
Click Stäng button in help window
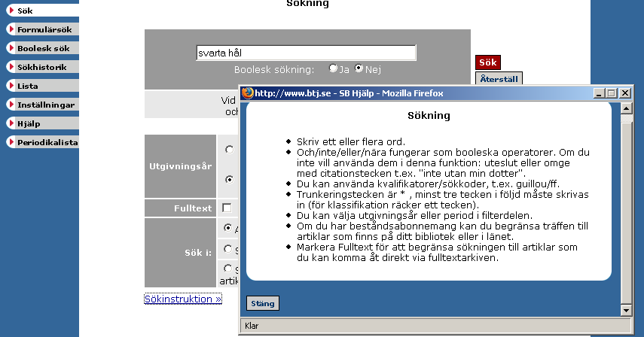263,303
